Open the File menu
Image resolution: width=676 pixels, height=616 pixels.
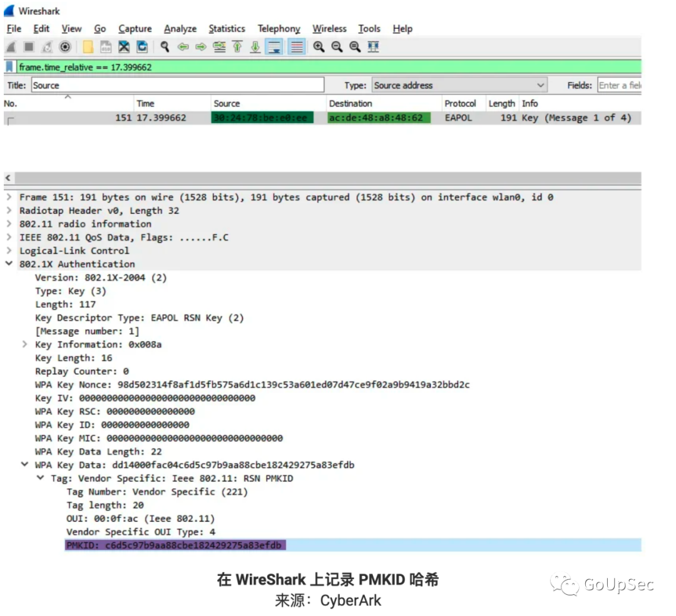pos(14,28)
